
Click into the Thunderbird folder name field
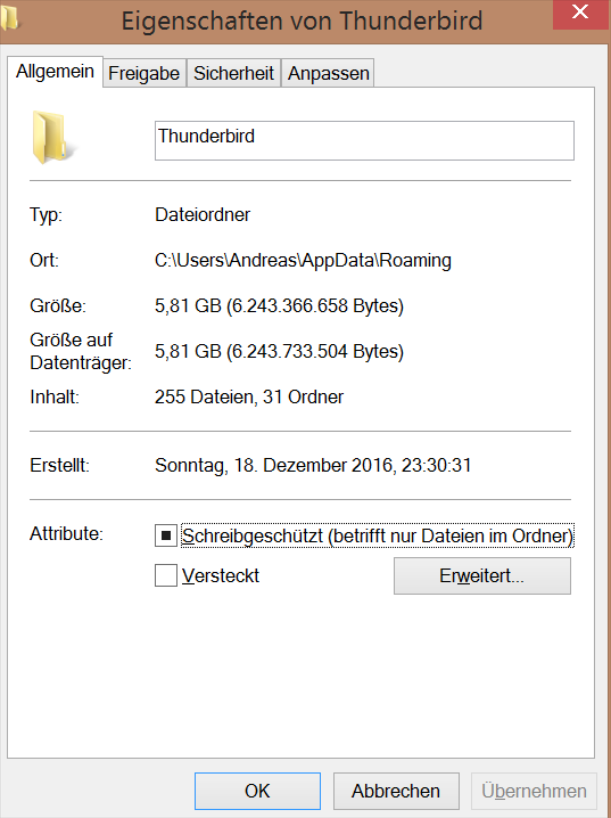(364, 140)
